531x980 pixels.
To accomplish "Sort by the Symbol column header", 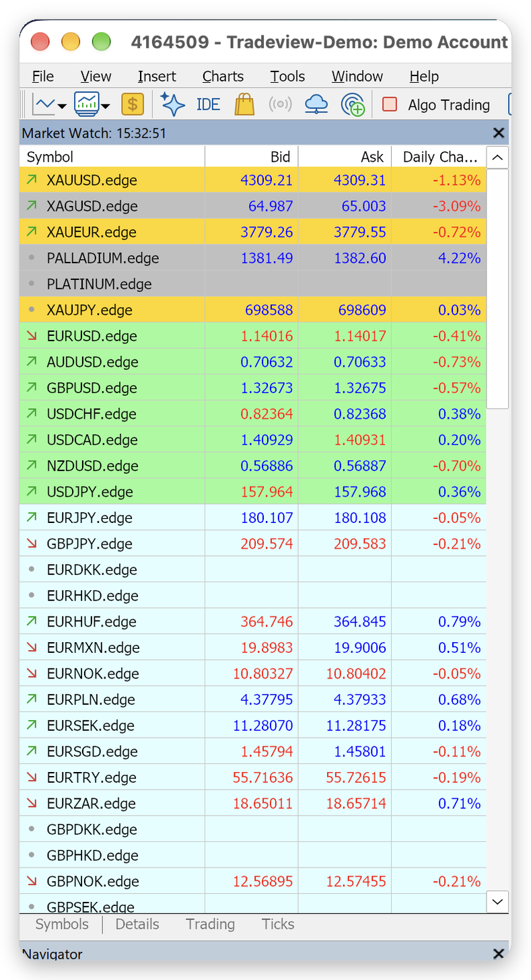I will [112, 157].
